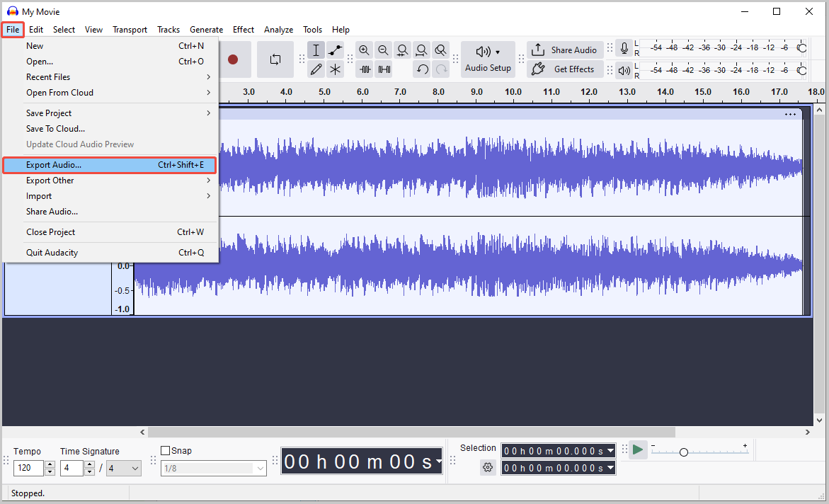Click Silence audio selection icon
Image resolution: width=829 pixels, height=504 pixels.
384,69
